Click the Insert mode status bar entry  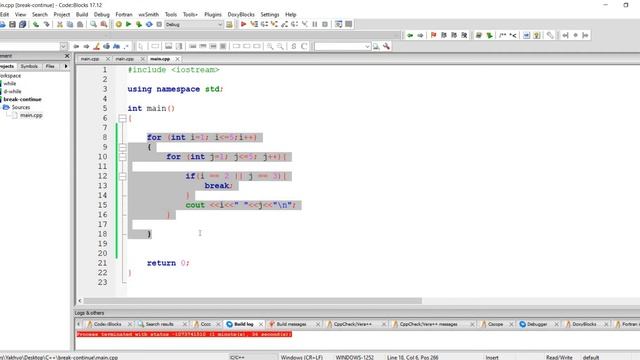point(492,357)
